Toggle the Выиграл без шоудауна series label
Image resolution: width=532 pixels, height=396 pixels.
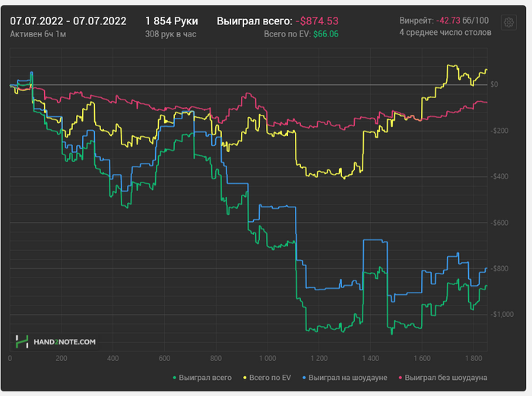click(x=446, y=378)
